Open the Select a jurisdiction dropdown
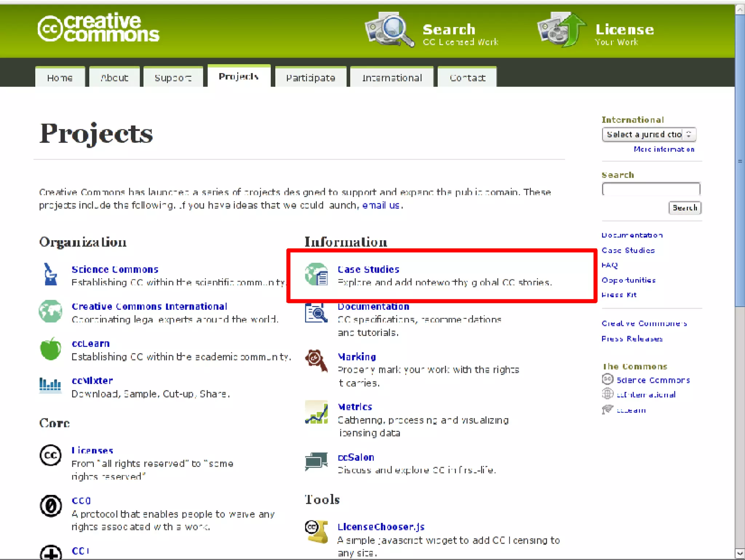Viewport: 745px width, 560px height. pos(649,134)
